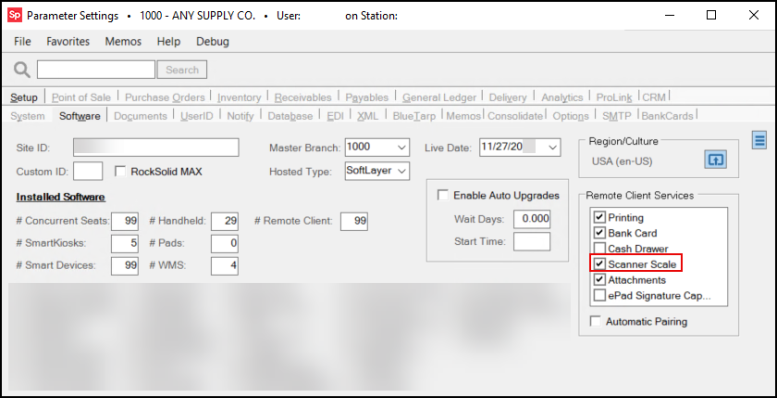The width and height of the screenshot is (777, 398).
Task: Expand the Master Branch dropdown
Action: coord(402,147)
